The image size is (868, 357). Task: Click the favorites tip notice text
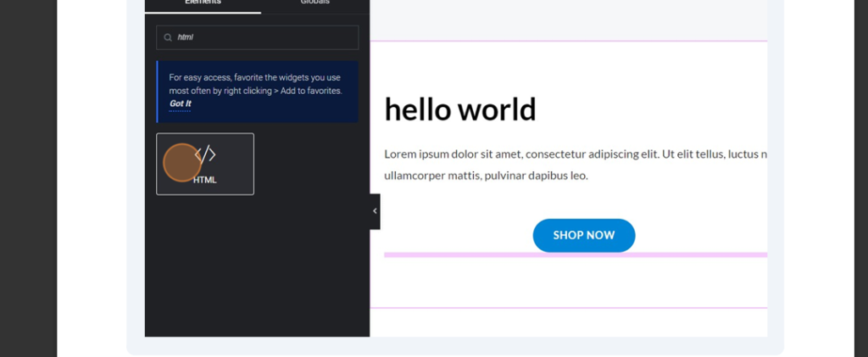254,83
